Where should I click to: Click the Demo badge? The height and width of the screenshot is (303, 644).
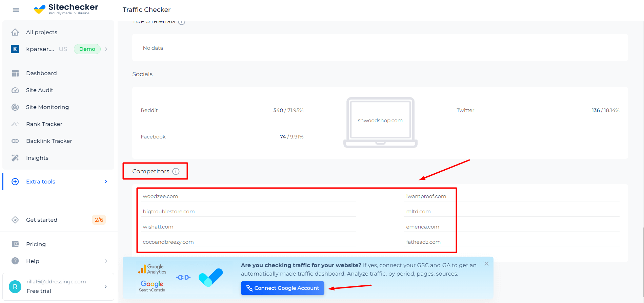87,49
